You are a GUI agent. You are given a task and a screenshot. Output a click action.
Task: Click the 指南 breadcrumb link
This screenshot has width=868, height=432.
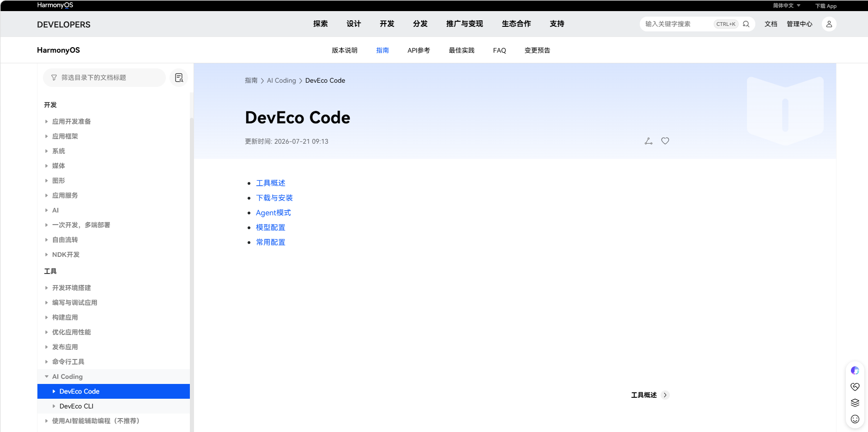251,80
